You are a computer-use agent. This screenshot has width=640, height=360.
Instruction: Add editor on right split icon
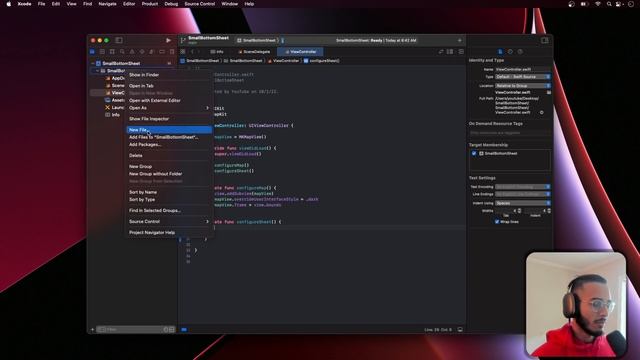[x=461, y=52]
